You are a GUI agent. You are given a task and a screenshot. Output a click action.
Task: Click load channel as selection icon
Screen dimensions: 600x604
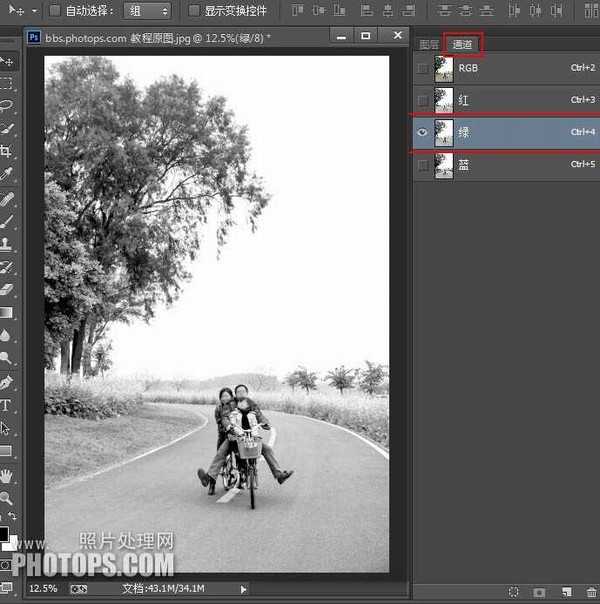(513, 593)
